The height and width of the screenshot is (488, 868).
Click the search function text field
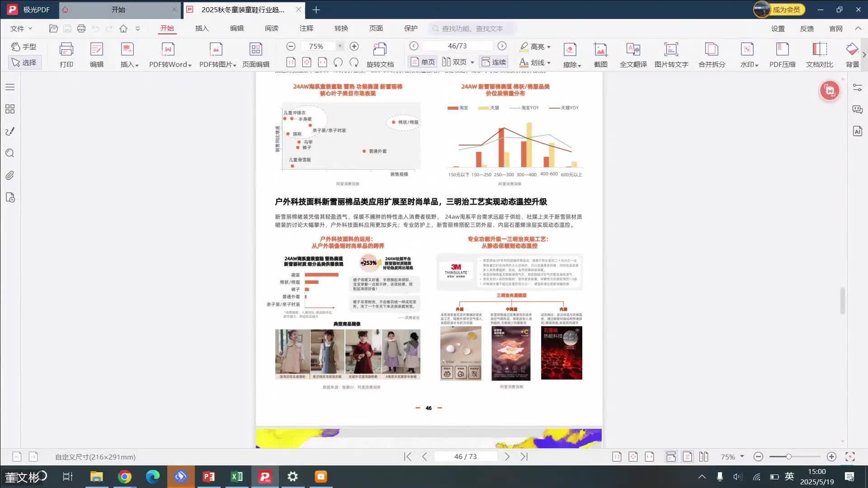point(472,28)
